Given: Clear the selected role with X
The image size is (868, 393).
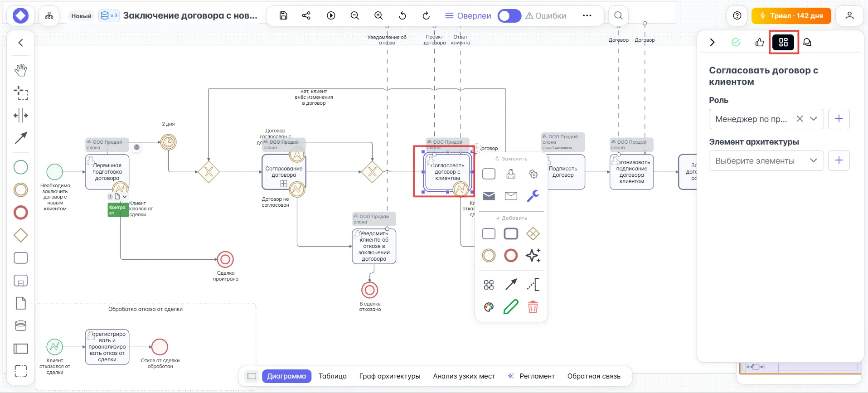Looking at the screenshot, I should click(800, 119).
